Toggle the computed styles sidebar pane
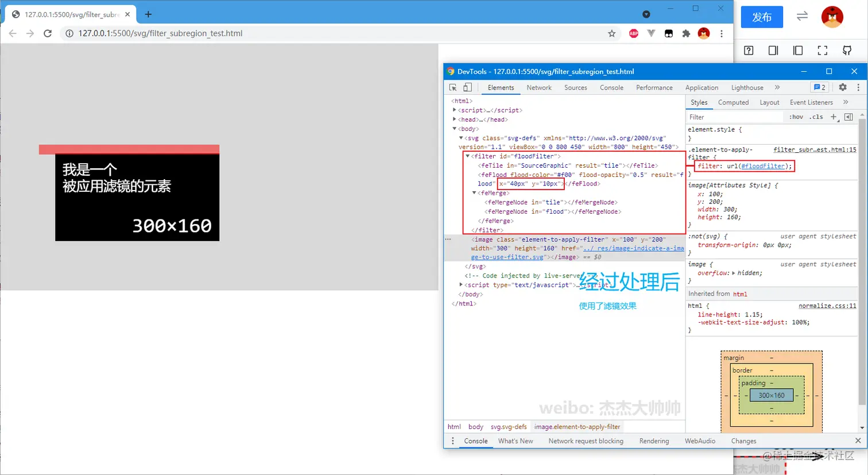The width and height of the screenshot is (868, 475). [x=848, y=117]
